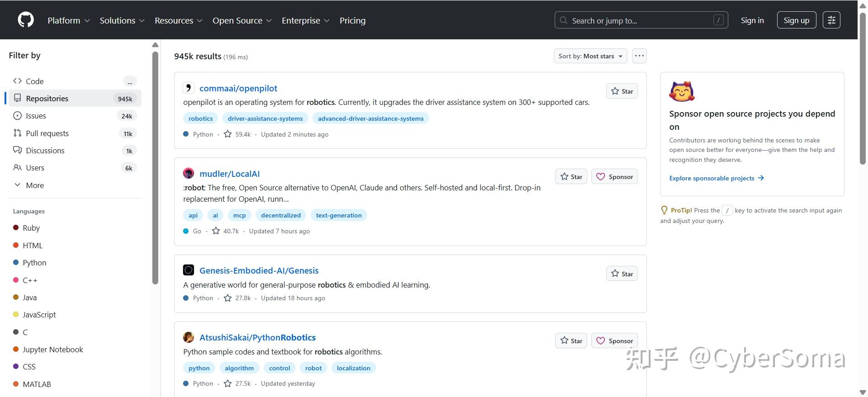This screenshot has height=397, width=868.
Task: Star the mudler/LocalAI repository
Action: (571, 177)
